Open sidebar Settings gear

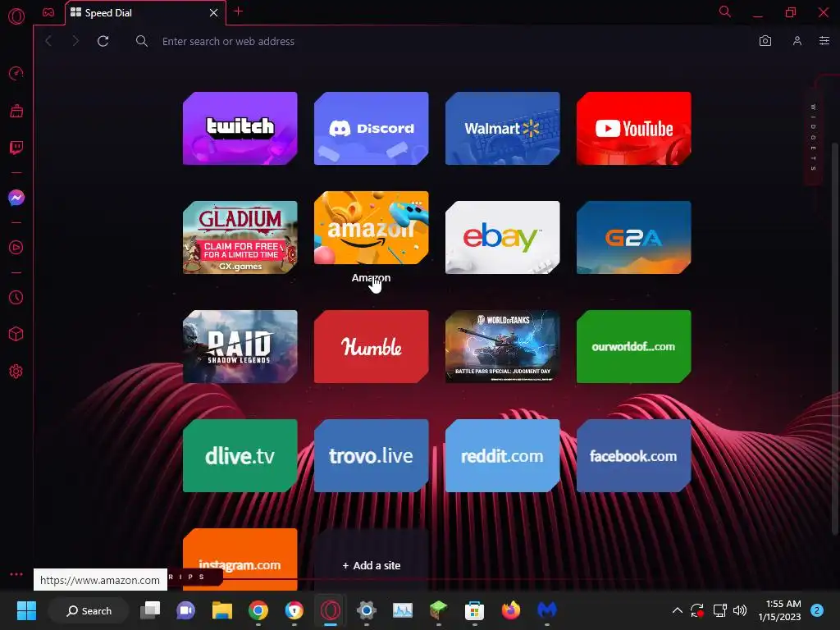(16, 372)
